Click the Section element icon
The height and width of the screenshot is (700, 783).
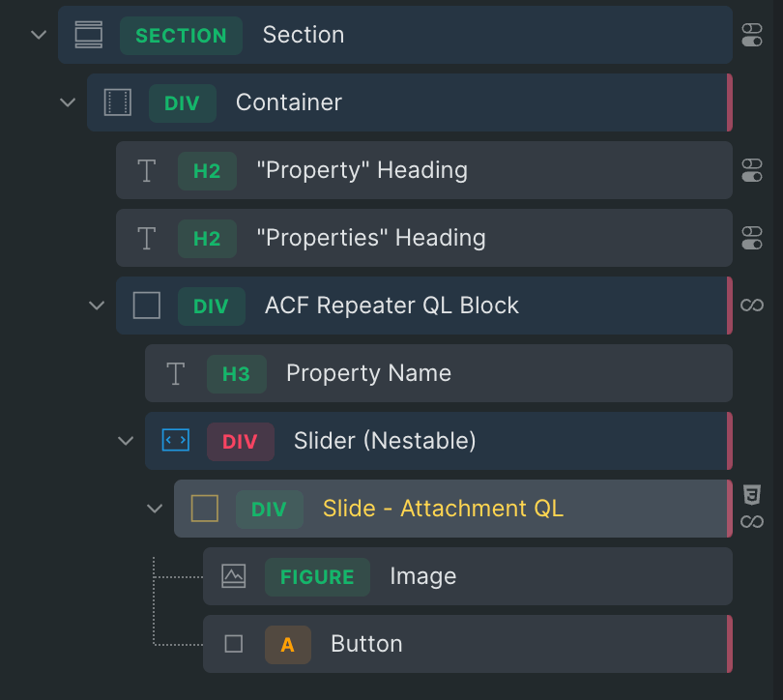[x=88, y=35]
